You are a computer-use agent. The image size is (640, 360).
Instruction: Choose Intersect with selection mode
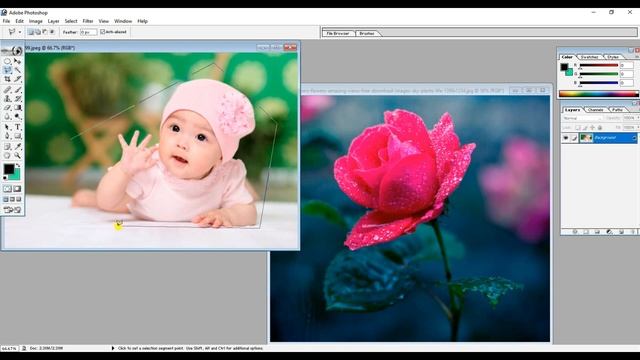pos(52,31)
